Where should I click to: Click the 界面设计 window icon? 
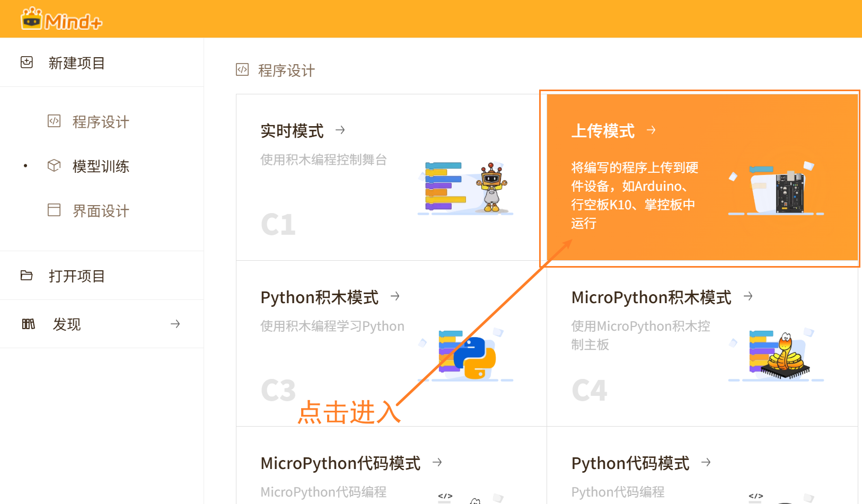coord(54,210)
